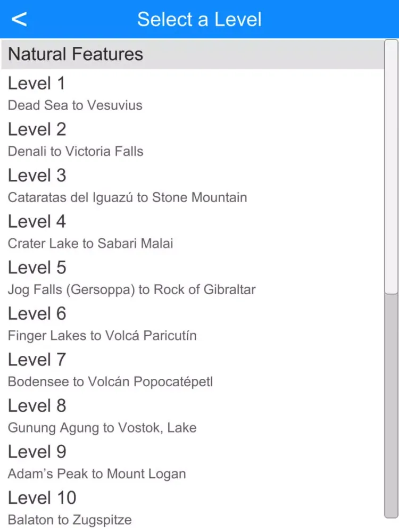Viewport: 399px width, 532px height.
Task: Choose Level 10 entry
Action: click(x=42, y=498)
